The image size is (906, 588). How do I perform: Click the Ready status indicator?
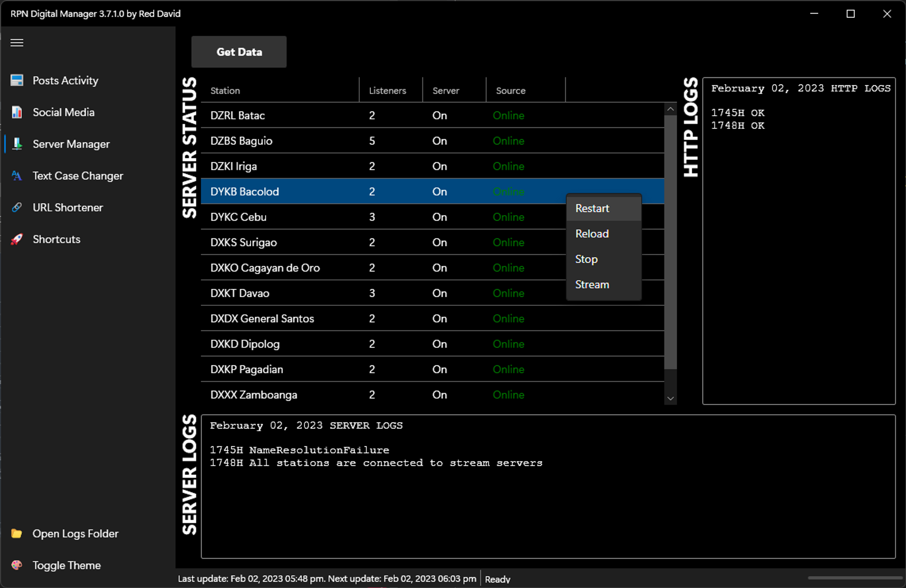point(497,579)
